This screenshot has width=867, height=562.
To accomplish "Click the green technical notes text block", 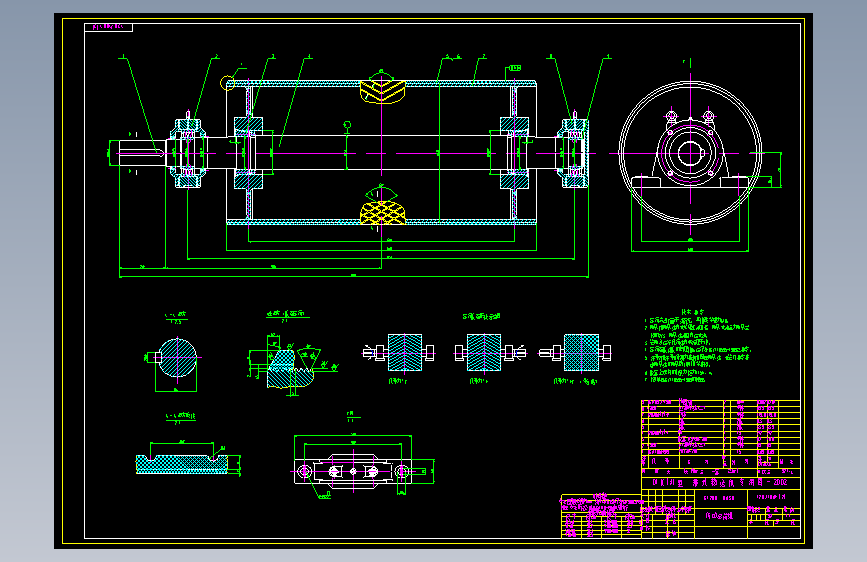I will tap(698, 348).
